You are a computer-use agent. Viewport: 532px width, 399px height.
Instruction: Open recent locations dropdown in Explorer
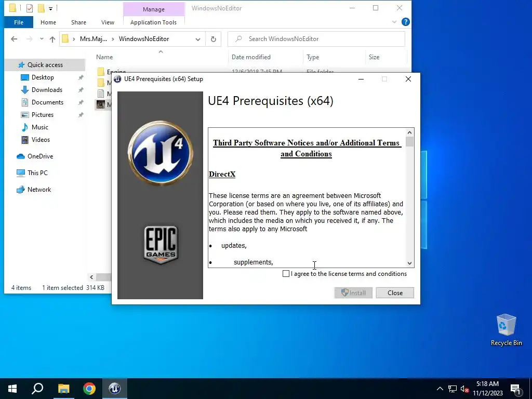[42, 39]
